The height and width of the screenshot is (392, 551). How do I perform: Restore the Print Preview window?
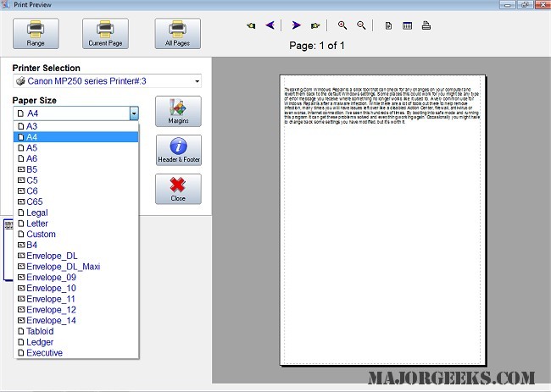coord(525,4)
